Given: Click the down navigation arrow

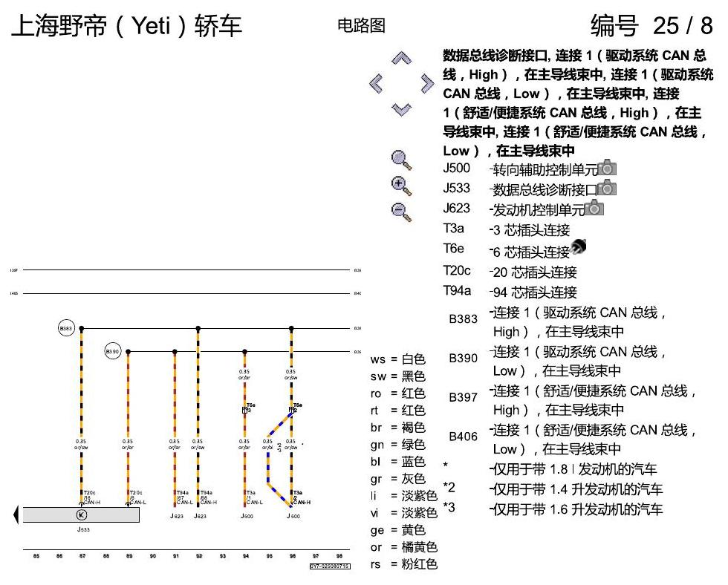Looking at the screenshot, I should tap(402, 109).
